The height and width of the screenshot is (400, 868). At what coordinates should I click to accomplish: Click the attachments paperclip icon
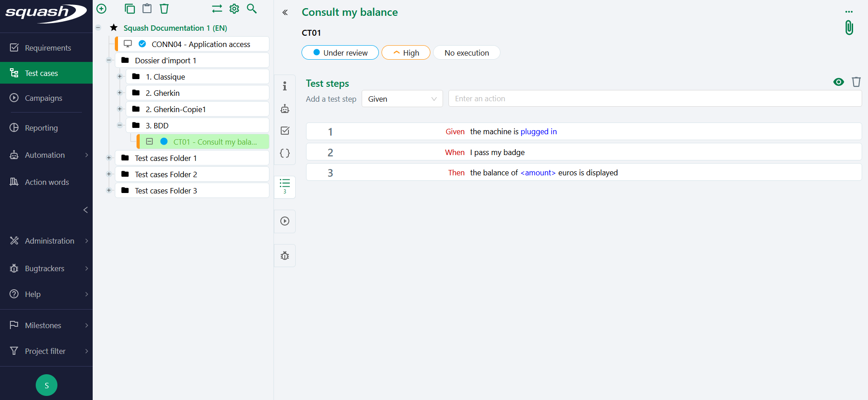(849, 28)
